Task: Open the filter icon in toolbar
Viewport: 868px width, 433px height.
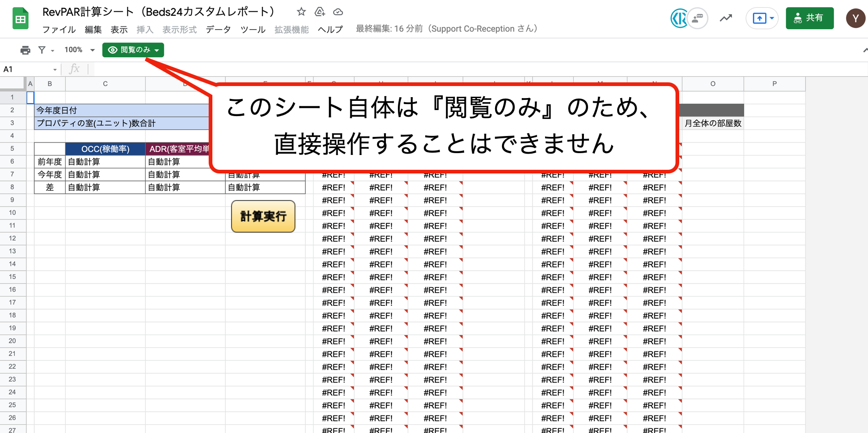Action: tap(42, 50)
